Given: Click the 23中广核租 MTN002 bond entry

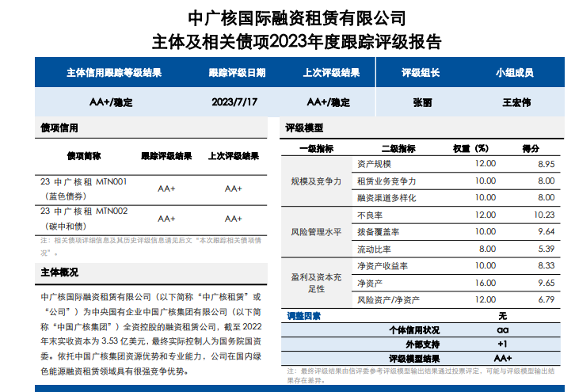Looking at the screenshot, I should pyautogui.click(x=83, y=218).
